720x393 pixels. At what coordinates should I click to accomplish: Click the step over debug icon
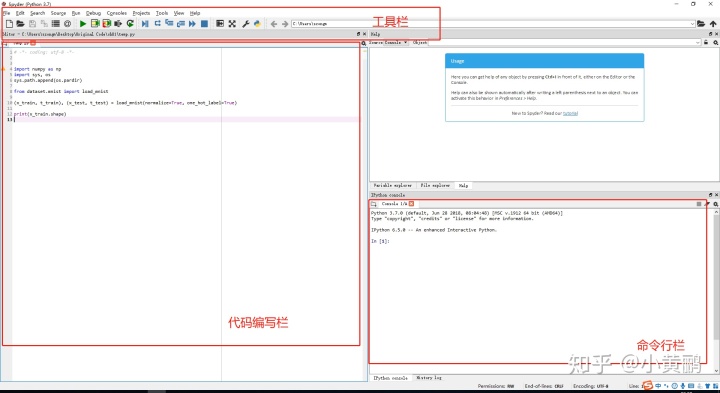tap(158, 23)
